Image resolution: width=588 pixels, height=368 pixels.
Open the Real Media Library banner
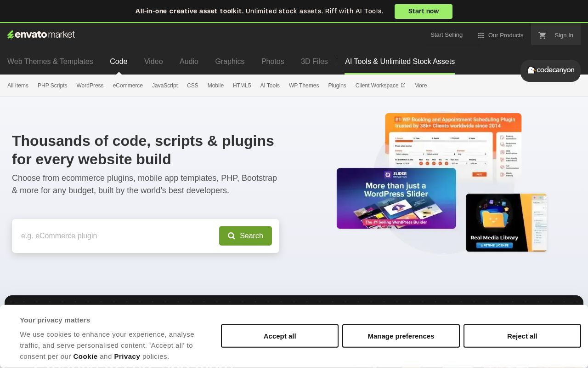click(506, 223)
